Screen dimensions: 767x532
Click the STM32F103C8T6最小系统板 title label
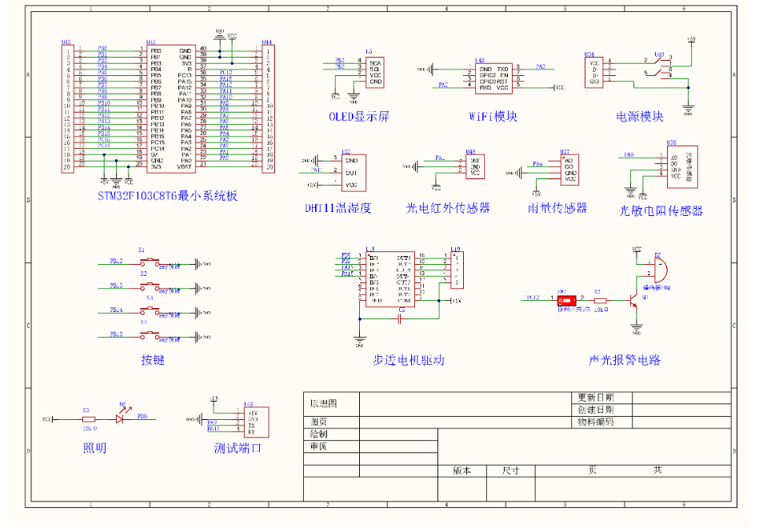tap(167, 196)
